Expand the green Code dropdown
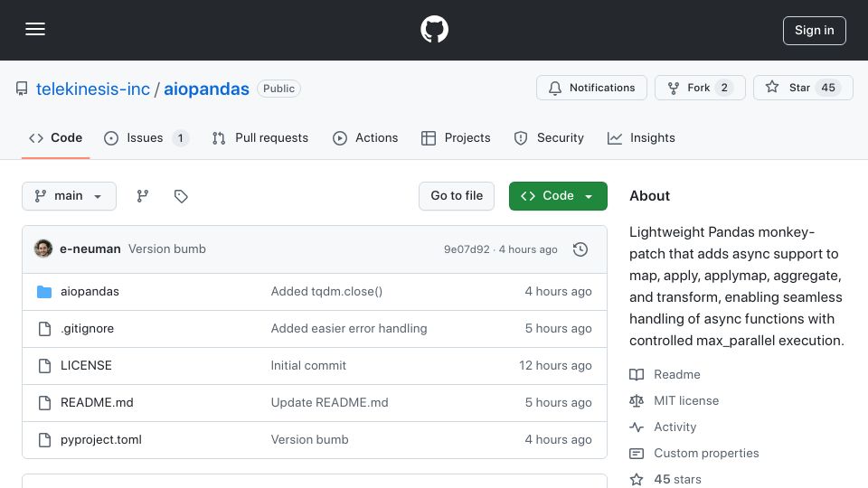Screen dimensions: 868x488 tap(558, 196)
